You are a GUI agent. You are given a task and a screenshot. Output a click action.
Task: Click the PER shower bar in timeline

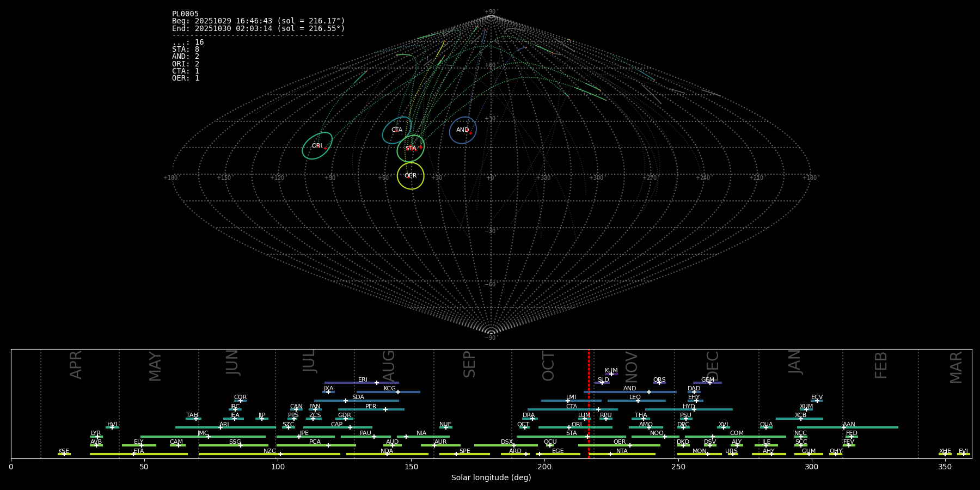[x=371, y=409]
